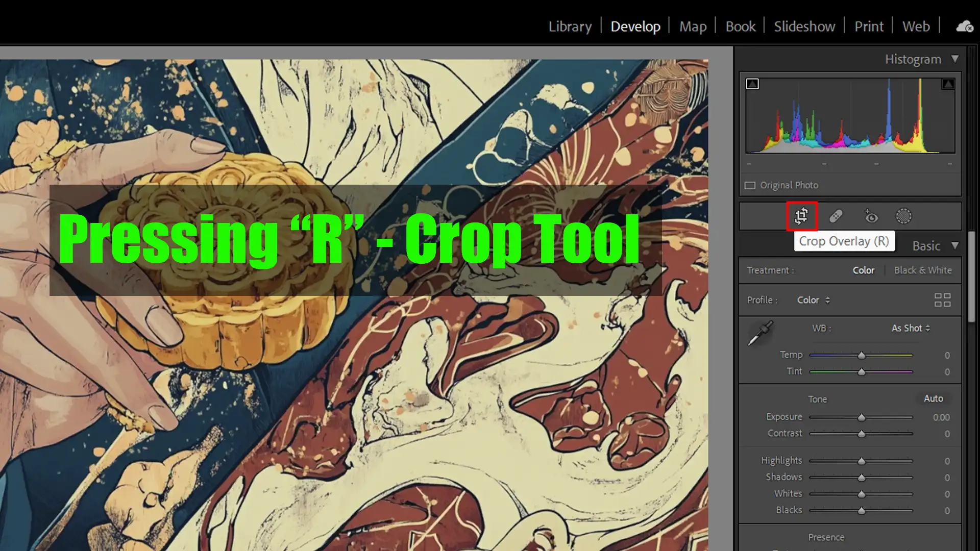Open the Book module
Image resolution: width=980 pixels, height=551 pixels.
(740, 27)
